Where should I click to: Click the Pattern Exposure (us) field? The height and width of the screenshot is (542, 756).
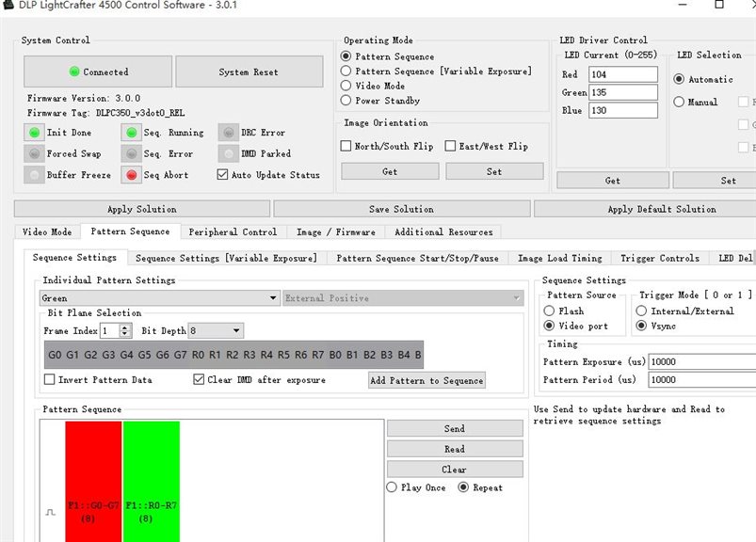point(702,362)
